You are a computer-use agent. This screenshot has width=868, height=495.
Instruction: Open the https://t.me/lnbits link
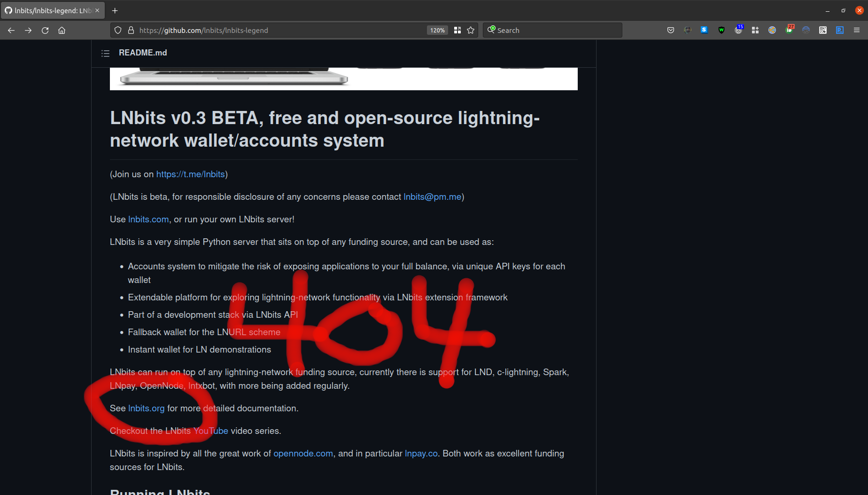[191, 174]
